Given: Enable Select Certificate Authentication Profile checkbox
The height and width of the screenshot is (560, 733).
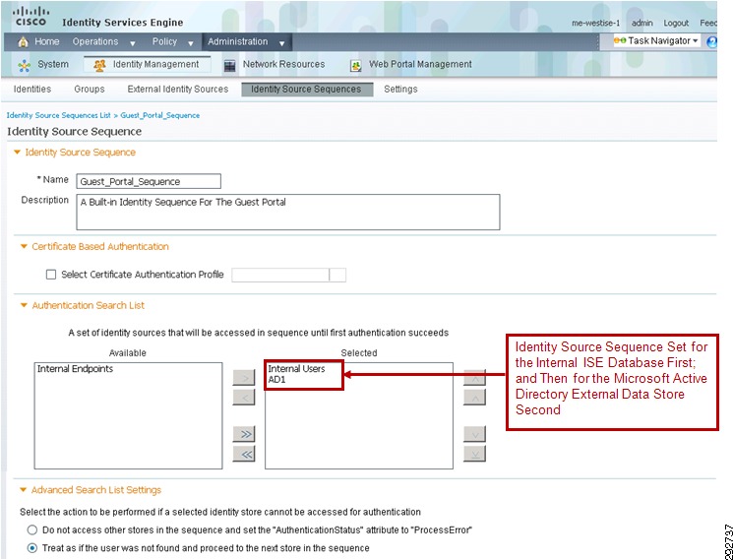Looking at the screenshot, I should pos(51,275).
